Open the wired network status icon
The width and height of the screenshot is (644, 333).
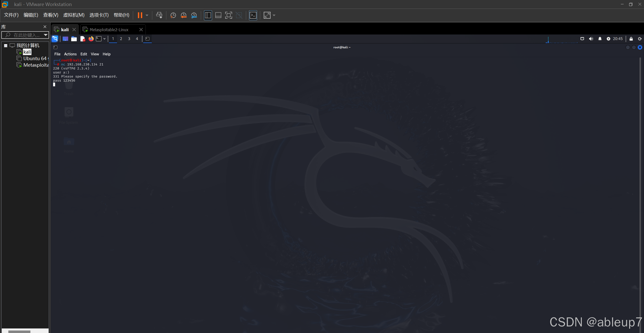coord(582,39)
